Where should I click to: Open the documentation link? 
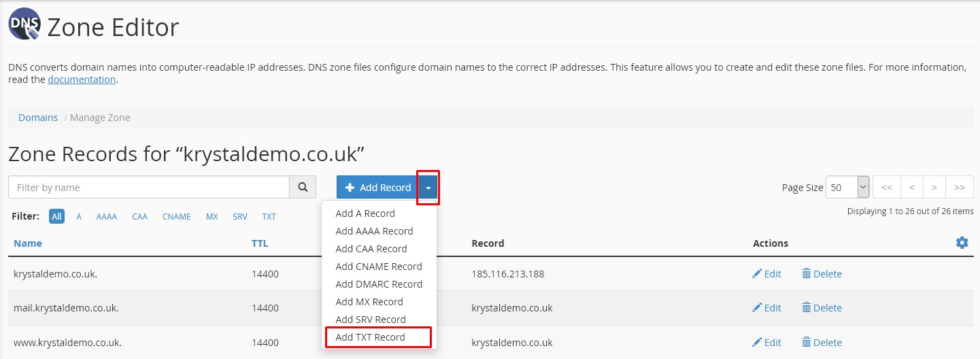pyautogui.click(x=82, y=80)
